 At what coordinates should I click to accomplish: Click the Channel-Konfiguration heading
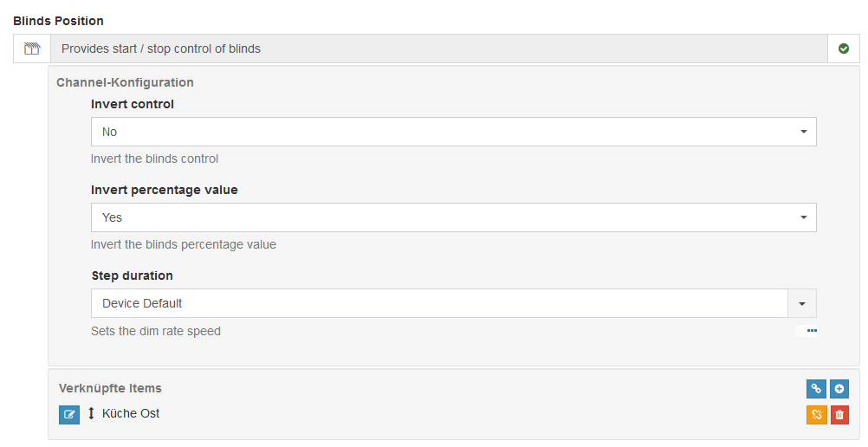[125, 82]
